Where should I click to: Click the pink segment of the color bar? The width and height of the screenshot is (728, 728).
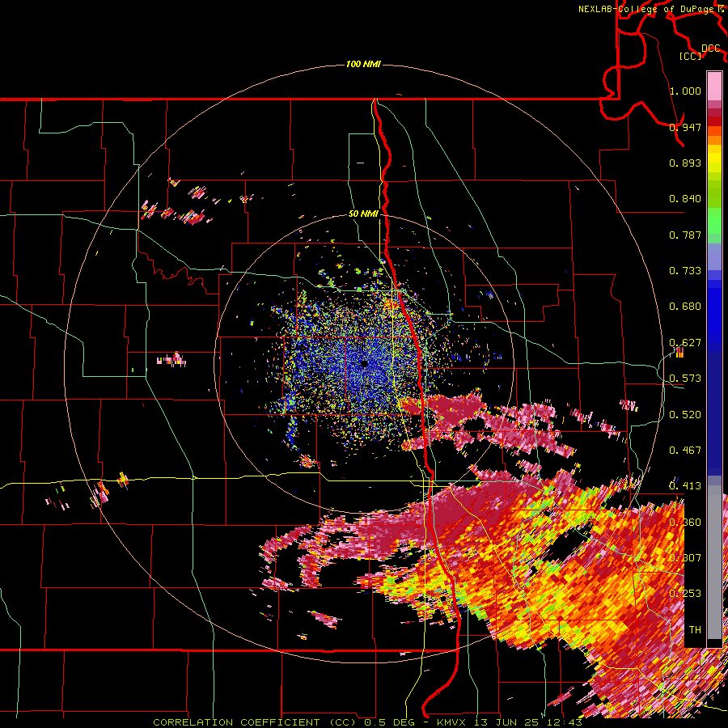pyautogui.click(x=714, y=86)
